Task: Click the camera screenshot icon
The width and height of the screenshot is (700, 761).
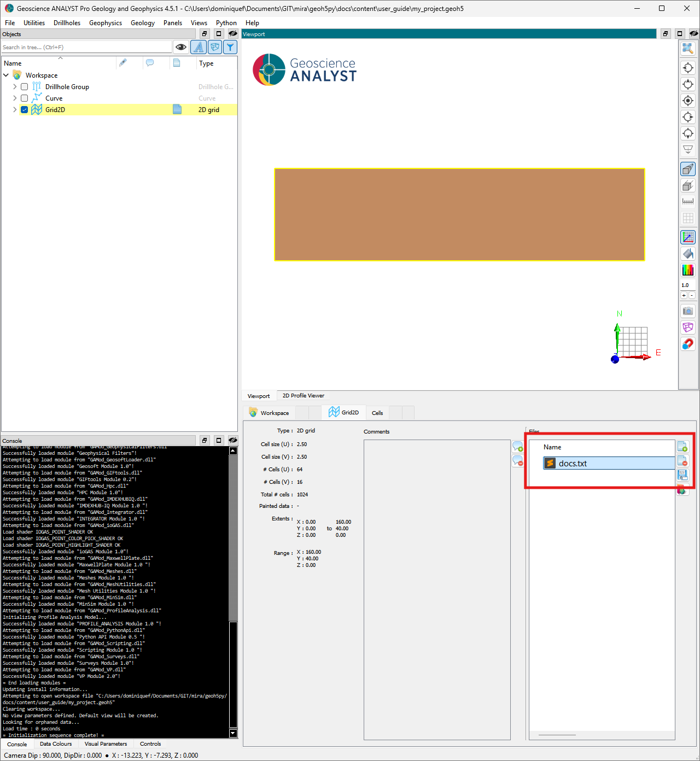Action: coord(688,311)
